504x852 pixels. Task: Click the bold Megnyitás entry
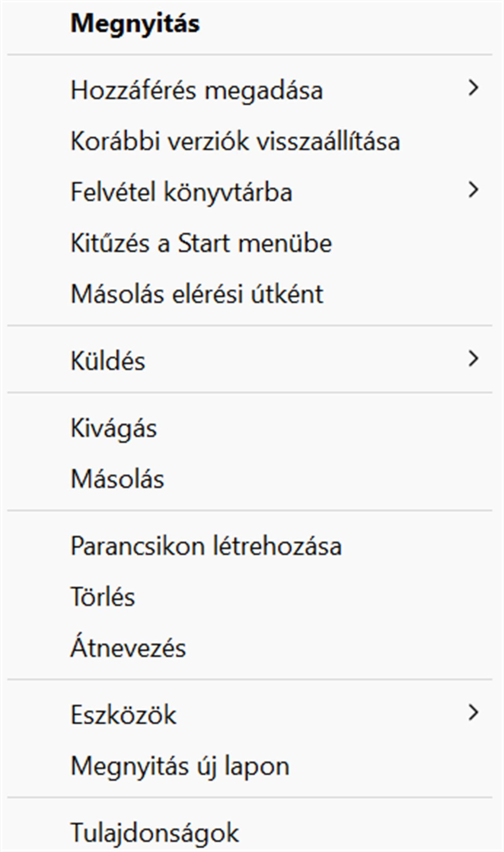(135, 24)
